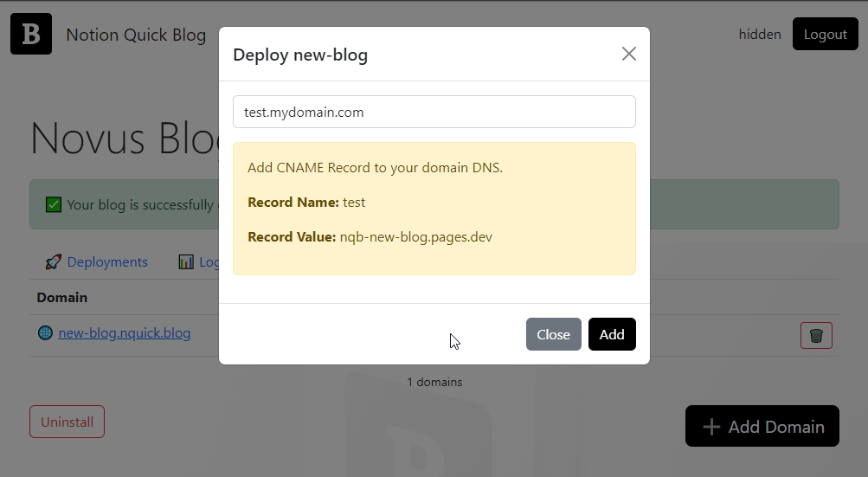The image size is (868, 477).
Task: Click the 'Deploy new-blog' dialog title
Action: click(x=300, y=55)
